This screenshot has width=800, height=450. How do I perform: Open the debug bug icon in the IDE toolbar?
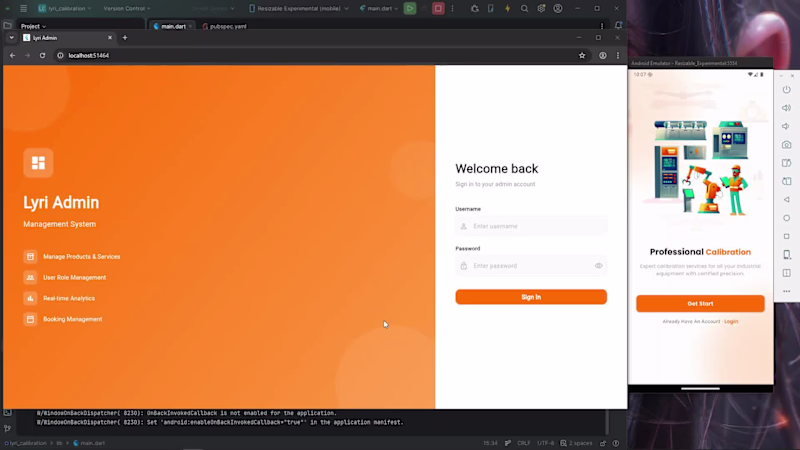point(474,8)
